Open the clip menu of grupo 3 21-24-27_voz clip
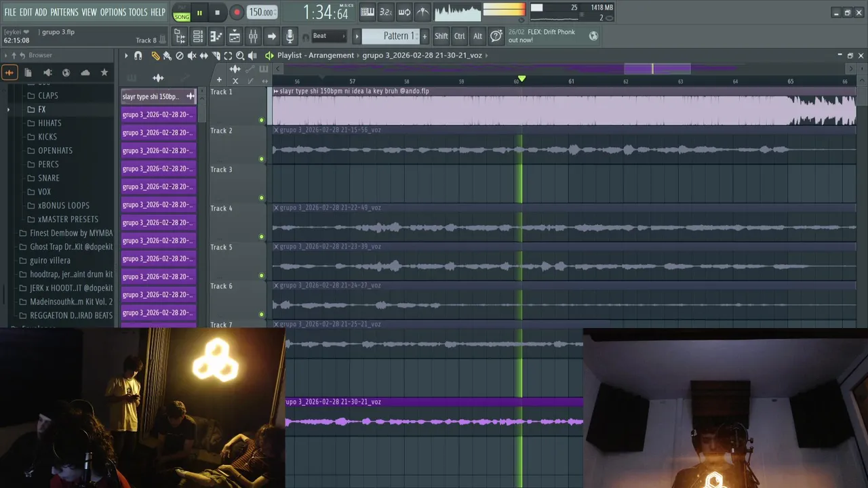This screenshot has height=488, width=868. pyautogui.click(x=276, y=285)
